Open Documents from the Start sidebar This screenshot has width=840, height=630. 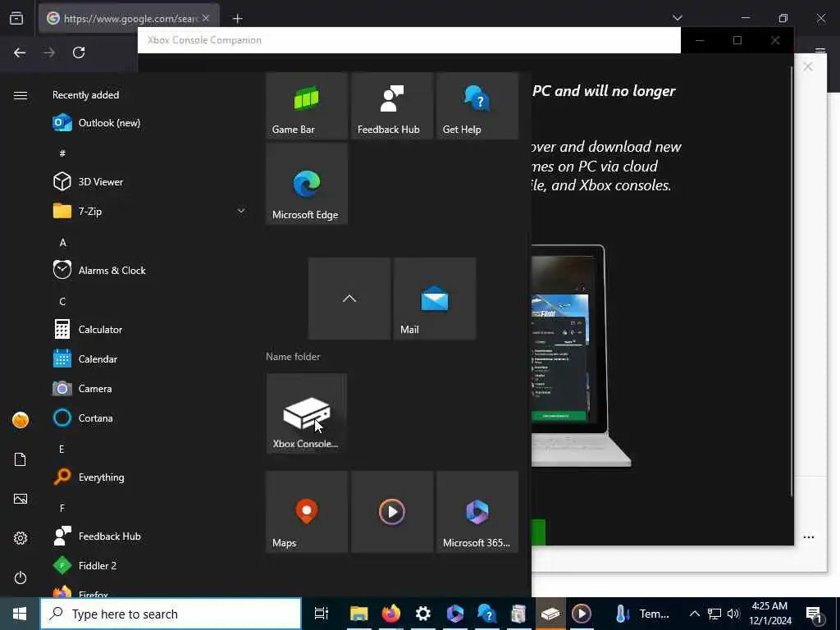21,459
